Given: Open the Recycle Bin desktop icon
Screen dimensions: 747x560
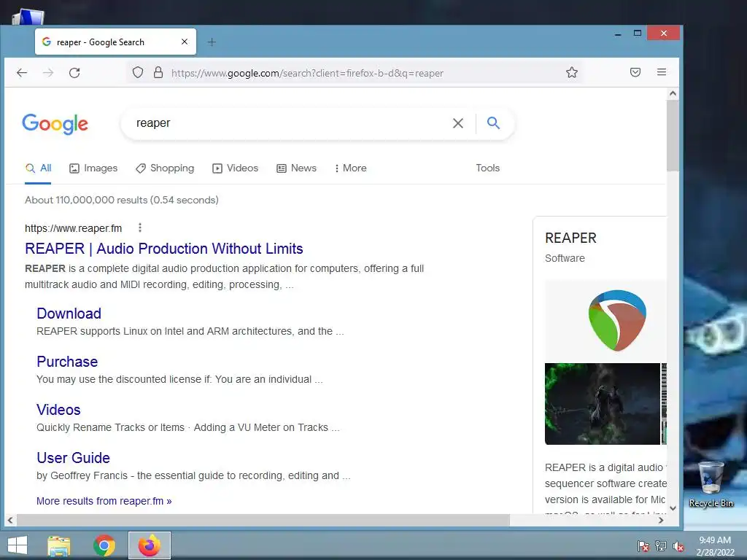Looking at the screenshot, I should [711, 485].
